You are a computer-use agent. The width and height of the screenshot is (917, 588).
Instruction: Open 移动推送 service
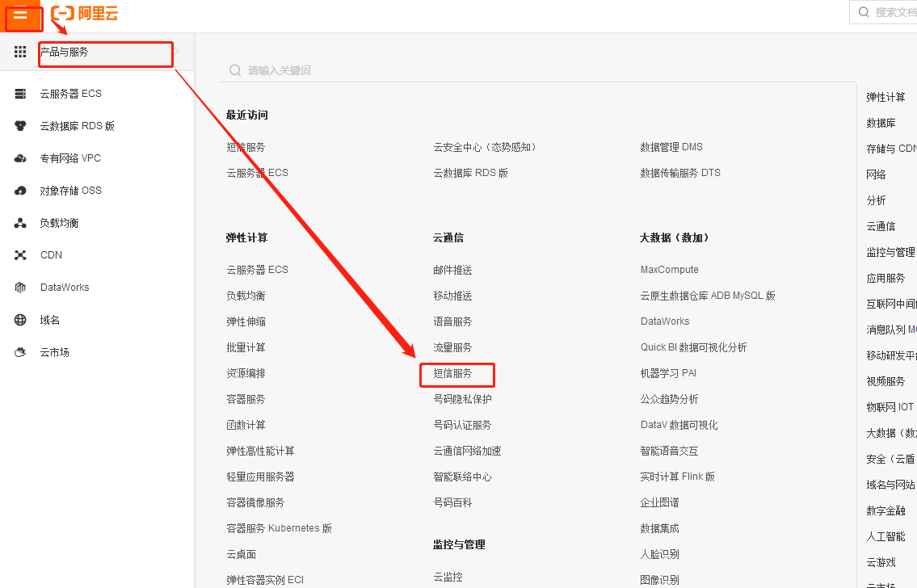click(452, 296)
